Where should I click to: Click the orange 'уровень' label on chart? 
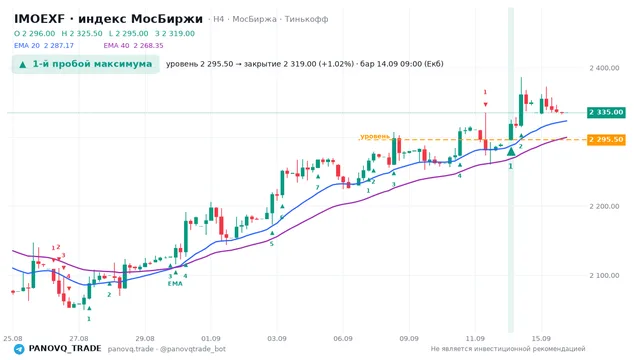point(375,136)
